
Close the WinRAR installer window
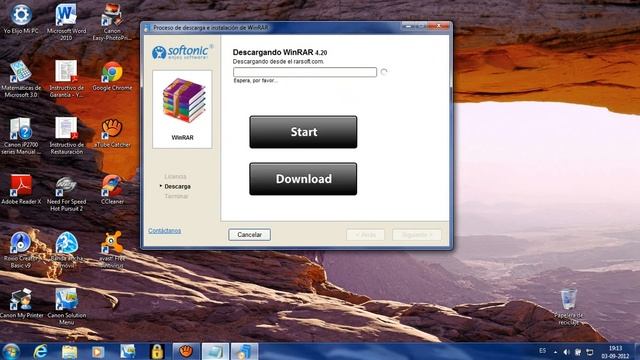click(x=439, y=26)
